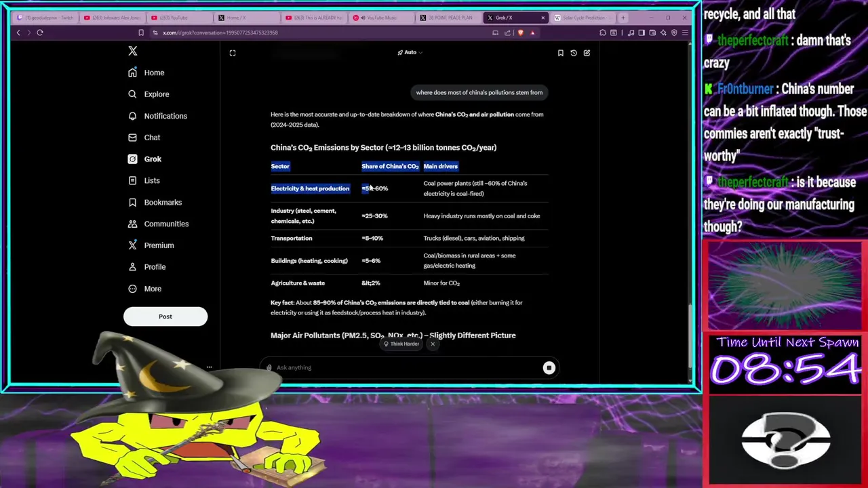Click the '≈8–10%' value cell
The image size is (868, 488).
pos(372,238)
